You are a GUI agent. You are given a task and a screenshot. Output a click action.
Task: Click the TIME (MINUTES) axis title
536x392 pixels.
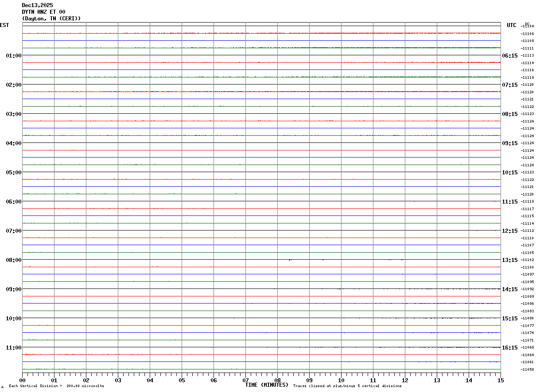(x=267, y=385)
